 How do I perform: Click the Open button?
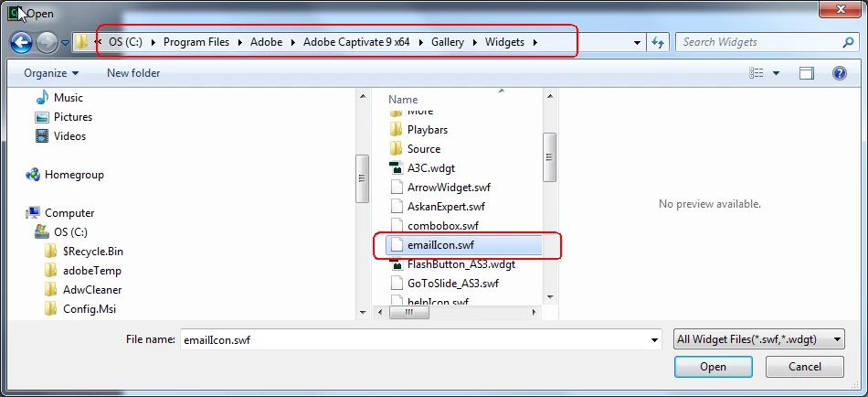pyautogui.click(x=713, y=367)
